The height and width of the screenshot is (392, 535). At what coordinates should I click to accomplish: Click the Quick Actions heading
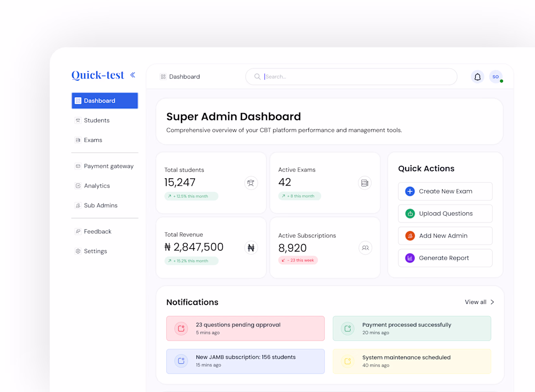click(426, 169)
